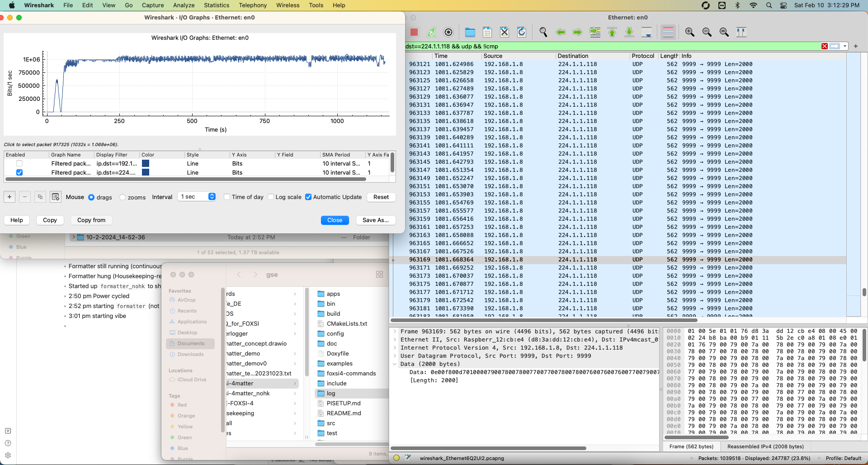
Task: Open the Capture menu
Action: [153, 5]
